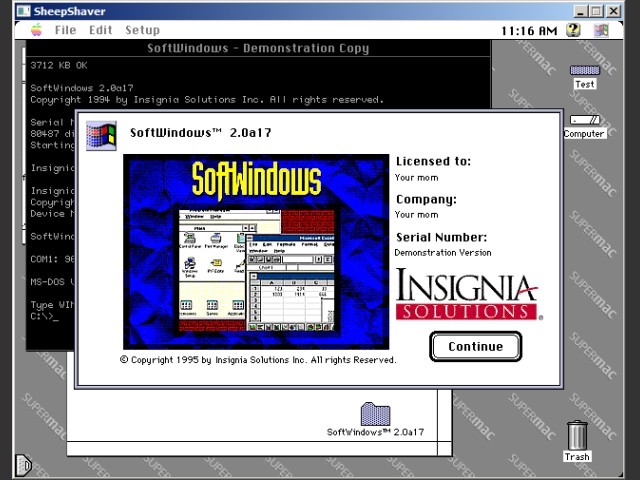Click the SoftWindows splash image
The width and height of the screenshot is (640, 480).
tap(256, 251)
